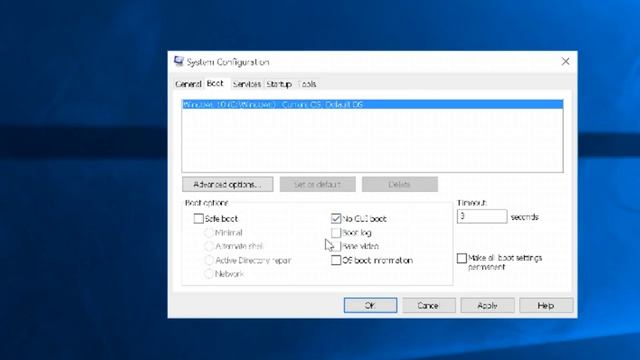Click the Set as default button
Image resolution: width=640 pixels, height=360 pixels.
318,184
